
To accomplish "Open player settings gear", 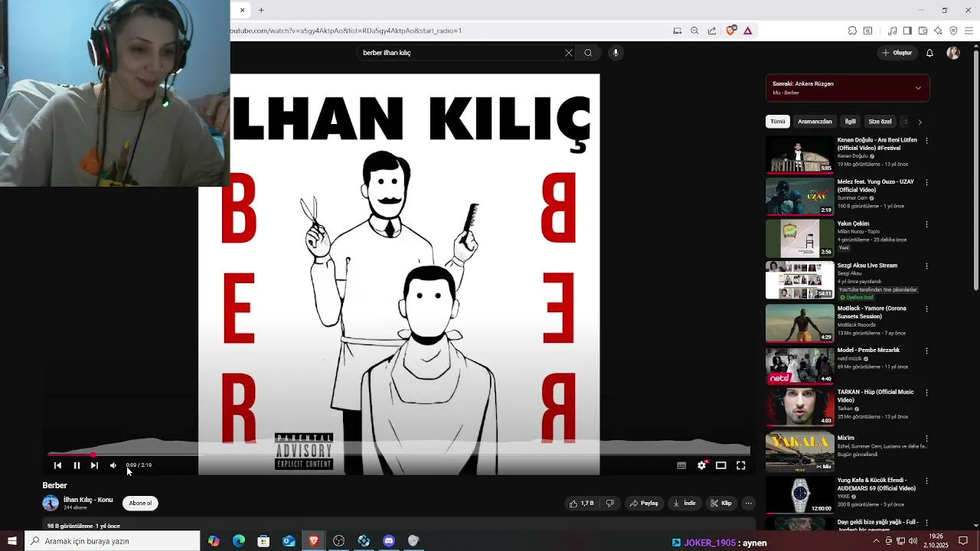I will [x=701, y=465].
